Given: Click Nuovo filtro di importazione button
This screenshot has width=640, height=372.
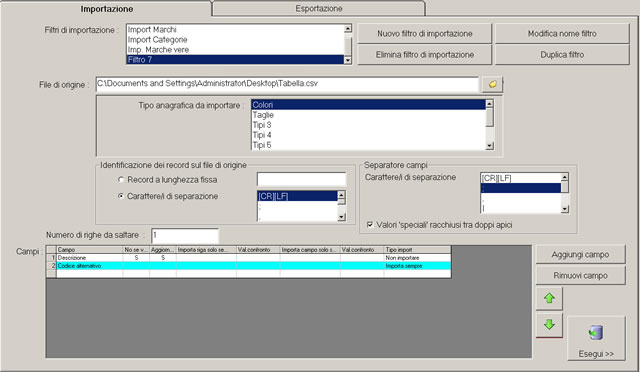Looking at the screenshot, I should [424, 33].
